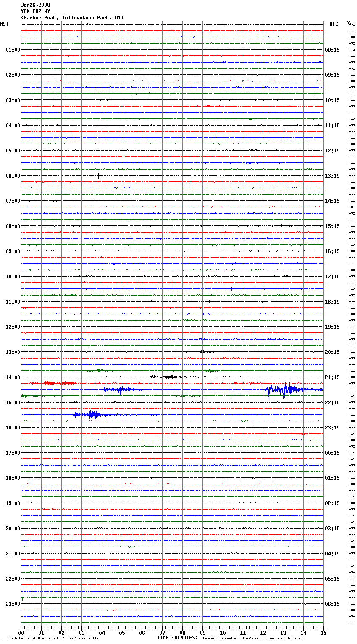
Task: Click the "TIME (MINUTES)" axis title
Action: coord(177,638)
